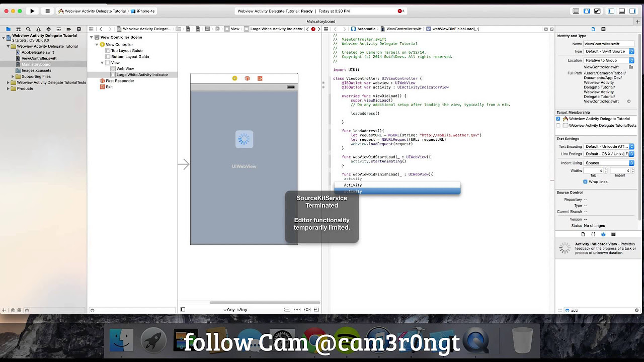
Task: Expand the Webview Activity Delegate TutorialTests group
Action: coord(9,82)
